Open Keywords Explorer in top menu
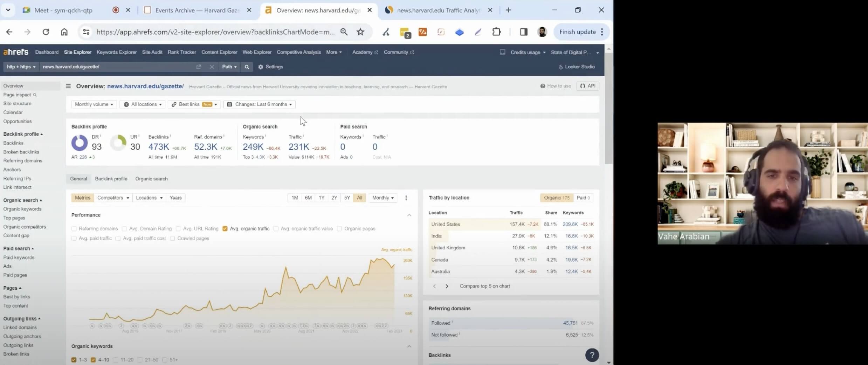The width and height of the screenshot is (868, 365). 116,52
